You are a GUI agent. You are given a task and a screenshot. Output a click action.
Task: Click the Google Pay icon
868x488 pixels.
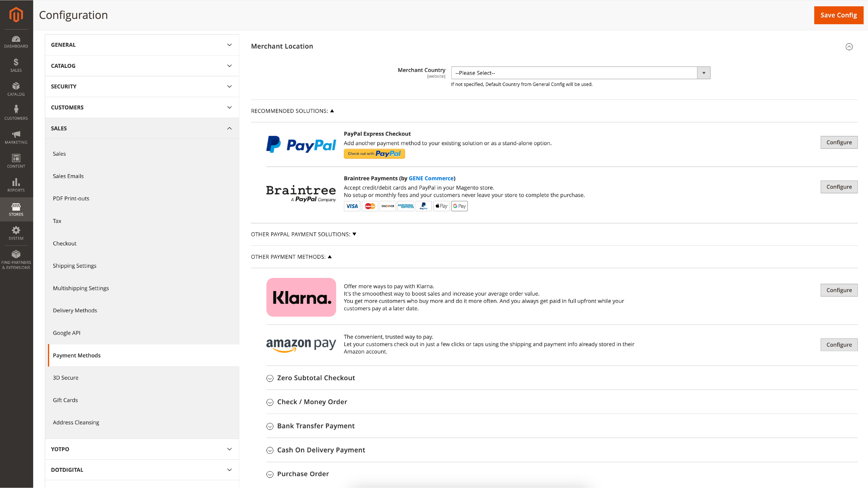459,206
